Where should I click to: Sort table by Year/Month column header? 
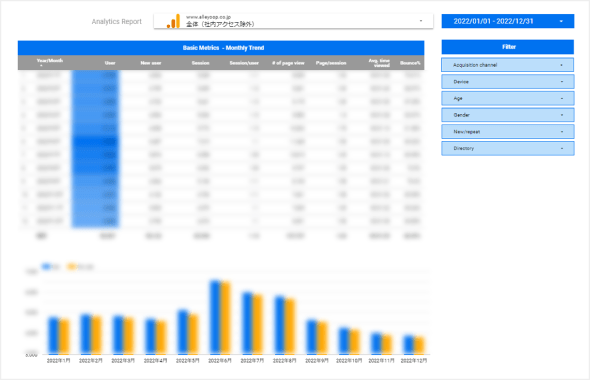(x=50, y=61)
